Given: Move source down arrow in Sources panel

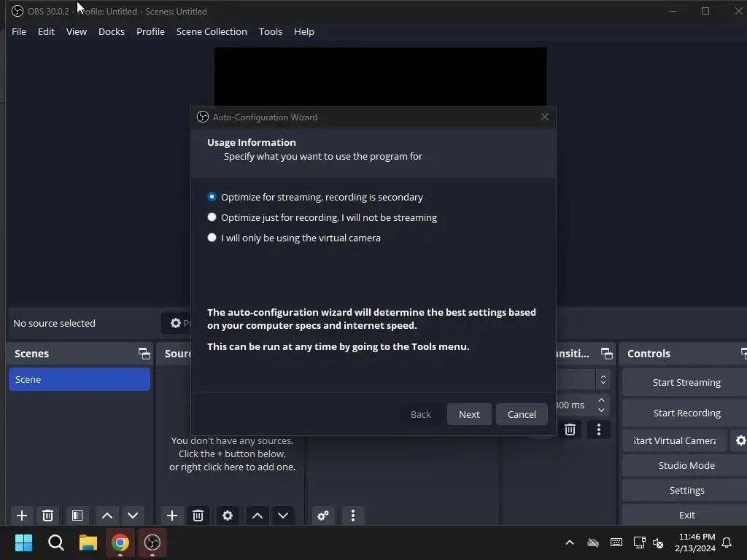Looking at the screenshot, I should coord(283,516).
